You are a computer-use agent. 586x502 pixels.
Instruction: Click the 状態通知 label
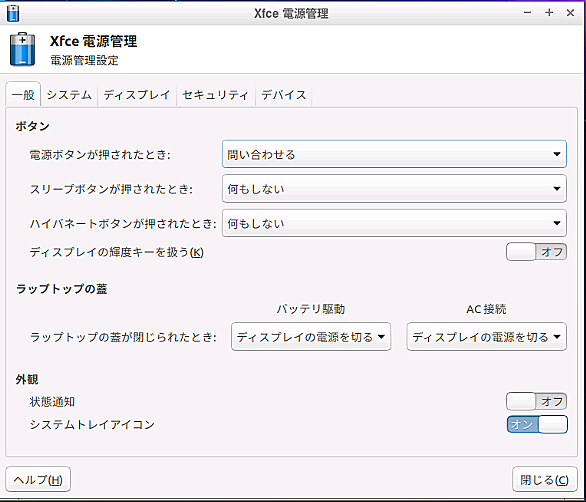point(52,402)
